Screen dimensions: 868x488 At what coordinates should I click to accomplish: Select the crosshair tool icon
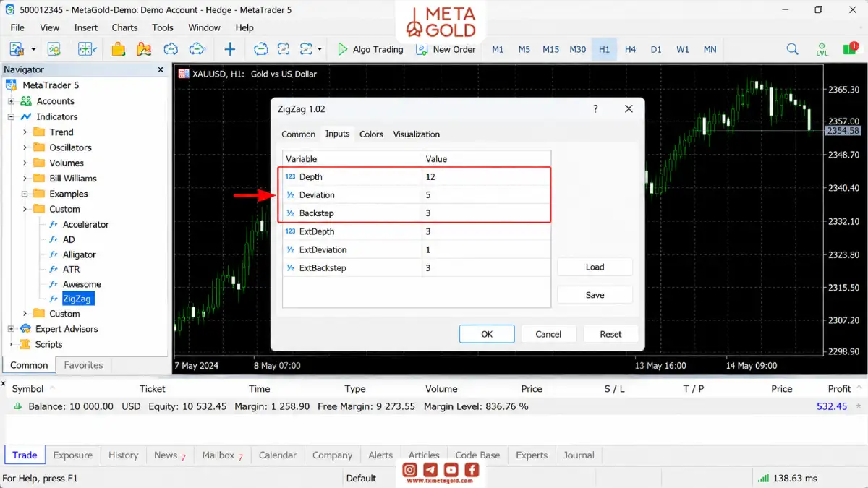point(230,49)
